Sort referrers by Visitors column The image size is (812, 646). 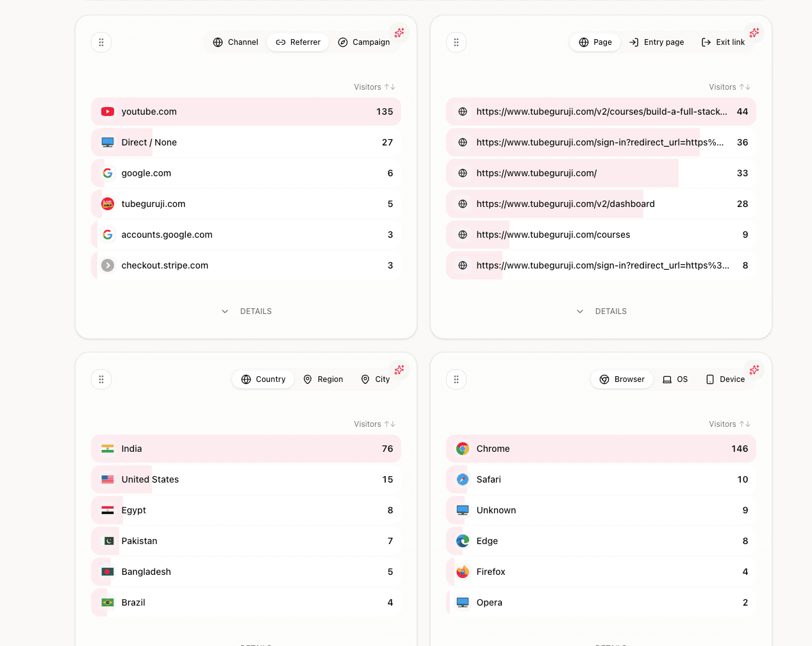(x=374, y=87)
